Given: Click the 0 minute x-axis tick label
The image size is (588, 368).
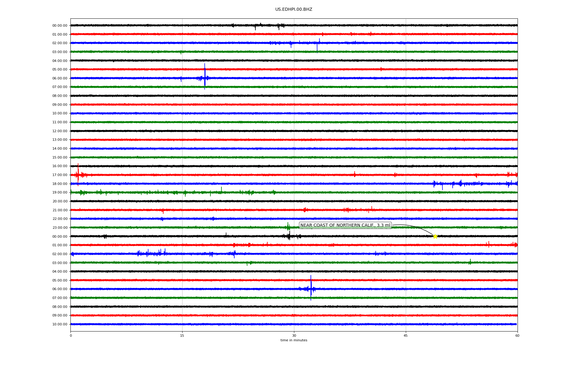Looking at the screenshot, I should [x=71, y=335].
